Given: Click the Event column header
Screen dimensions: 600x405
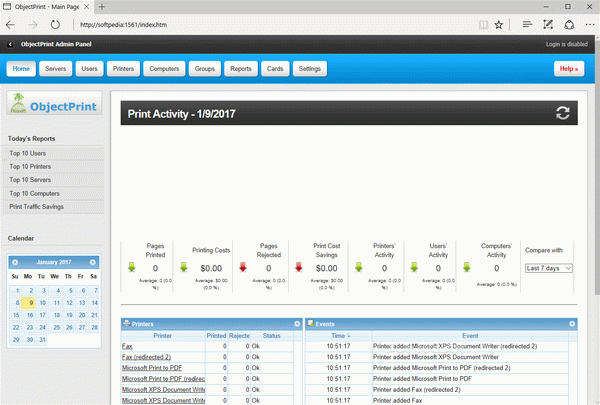Looking at the screenshot, I should pyautogui.click(x=470, y=336).
